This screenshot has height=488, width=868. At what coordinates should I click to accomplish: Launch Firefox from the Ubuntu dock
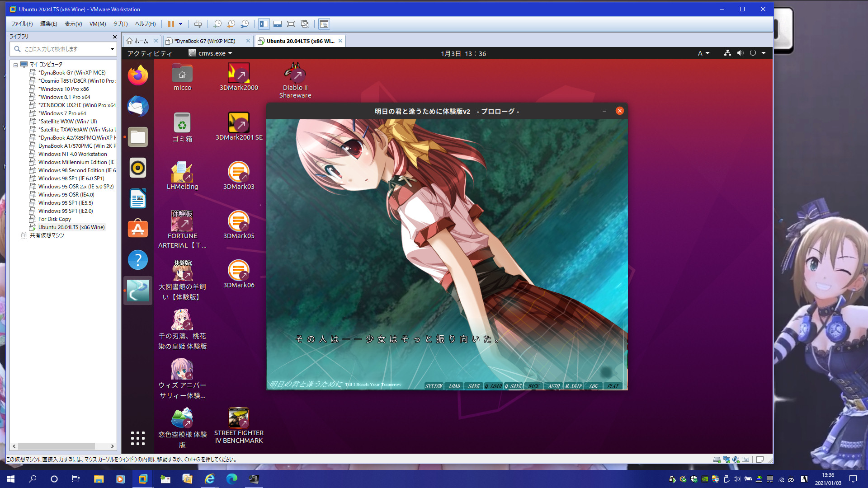point(138,75)
